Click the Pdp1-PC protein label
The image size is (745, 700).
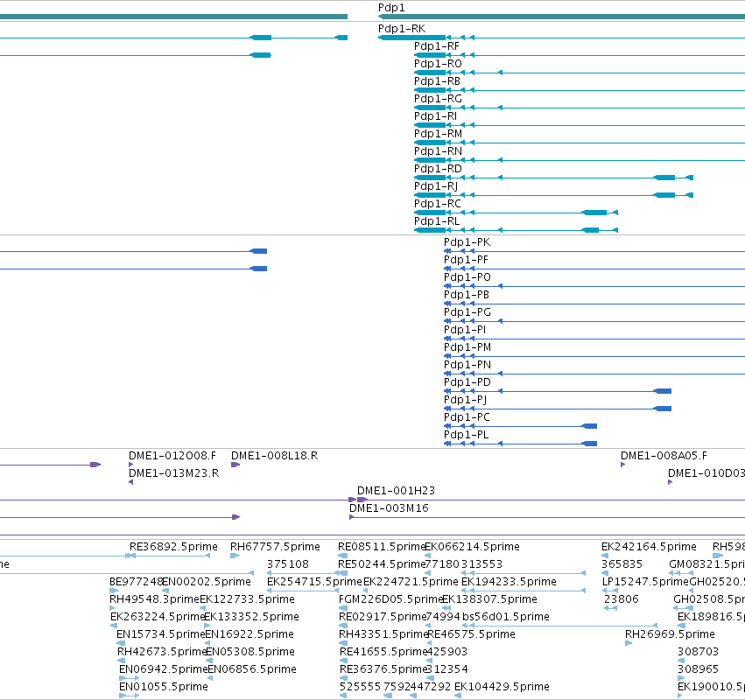467,417
